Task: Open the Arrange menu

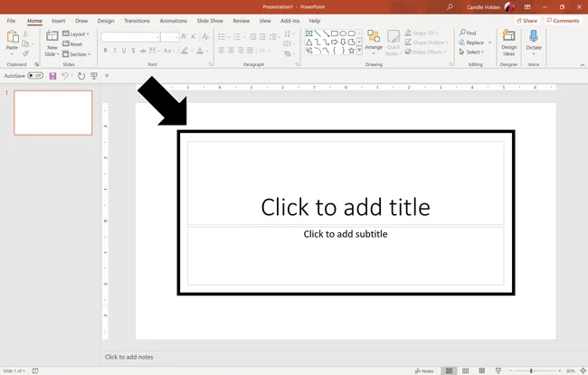Action: [374, 42]
